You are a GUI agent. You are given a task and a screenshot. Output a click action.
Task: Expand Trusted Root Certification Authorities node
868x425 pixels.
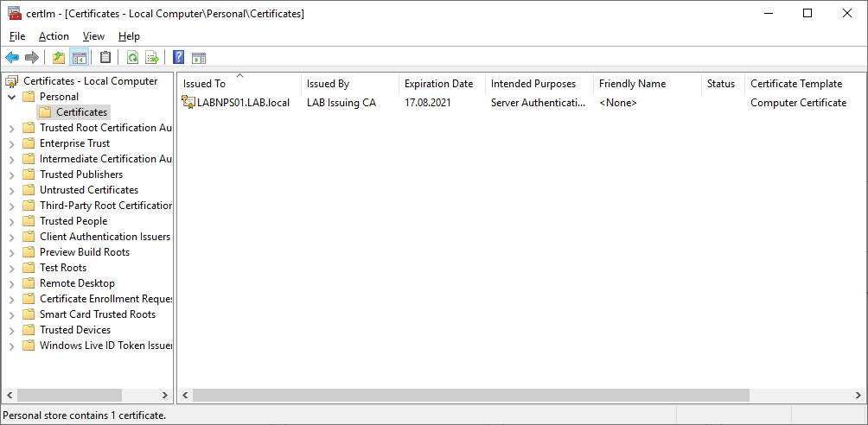pyautogui.click(x=11, y=128)
